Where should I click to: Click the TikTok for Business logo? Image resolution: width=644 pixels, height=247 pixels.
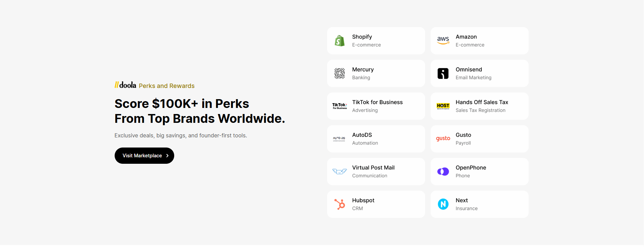[x=340, y=106]
